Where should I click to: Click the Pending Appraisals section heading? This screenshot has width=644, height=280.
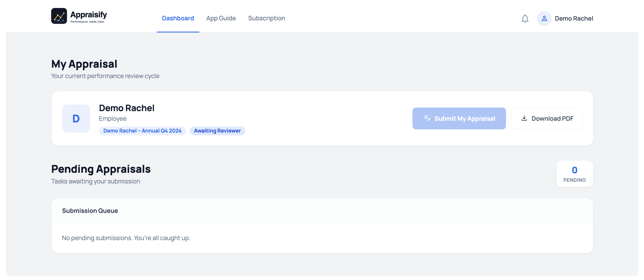[101, 169]
